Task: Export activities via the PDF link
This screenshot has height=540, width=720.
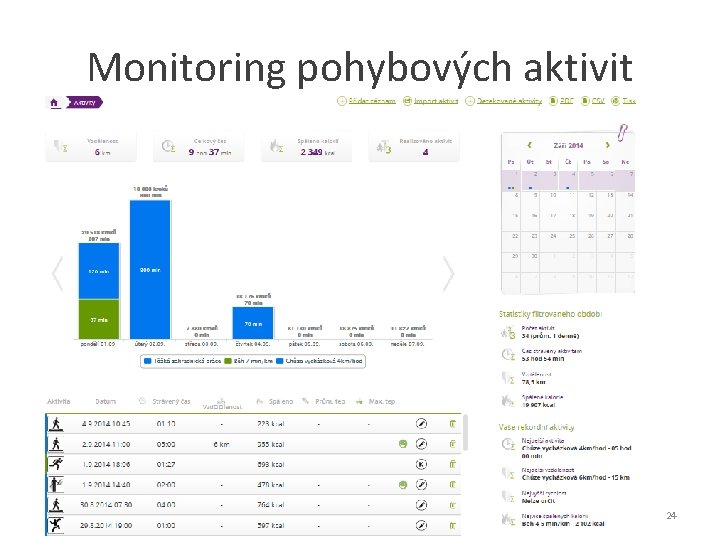Action: (567, 101)
